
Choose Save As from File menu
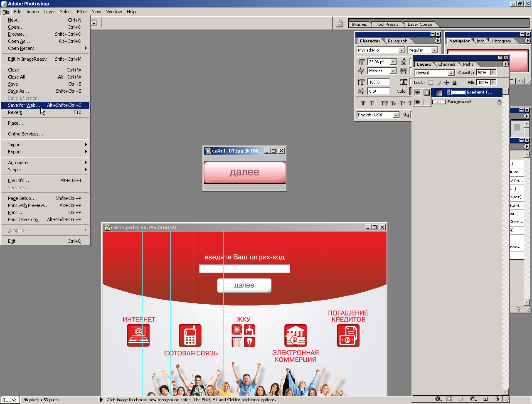45,91
